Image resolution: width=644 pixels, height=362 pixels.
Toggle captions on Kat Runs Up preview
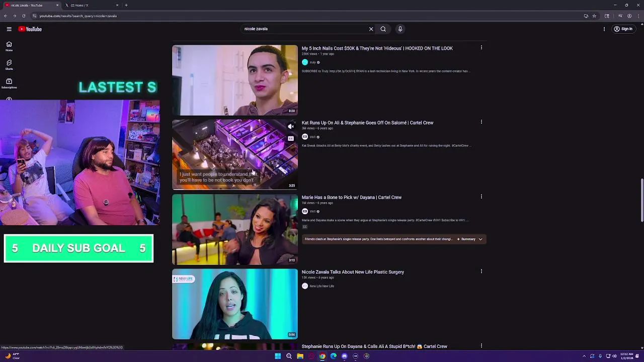(291, 138)
